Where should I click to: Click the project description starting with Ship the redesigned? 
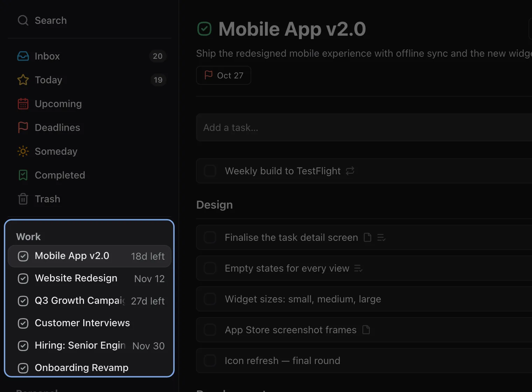pyautogui.click(x=364, y=53)
